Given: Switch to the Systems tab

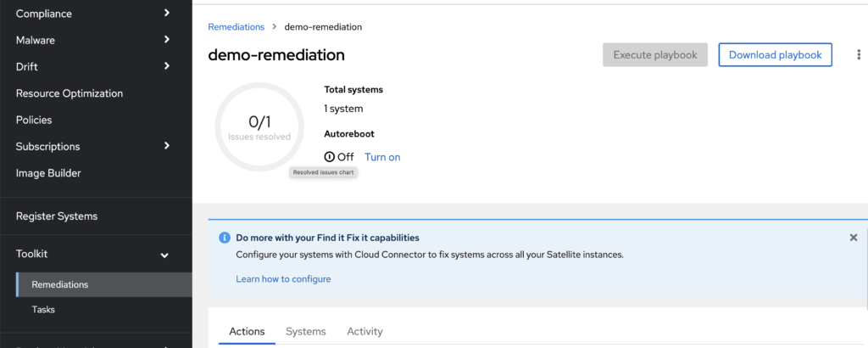Looking at the screenshot, I should point(305,331).
